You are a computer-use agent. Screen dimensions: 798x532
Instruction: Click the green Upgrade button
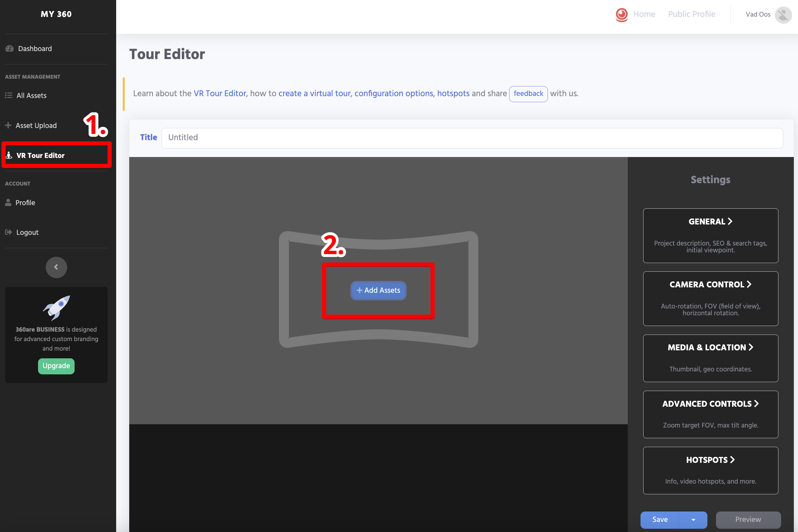56,366
